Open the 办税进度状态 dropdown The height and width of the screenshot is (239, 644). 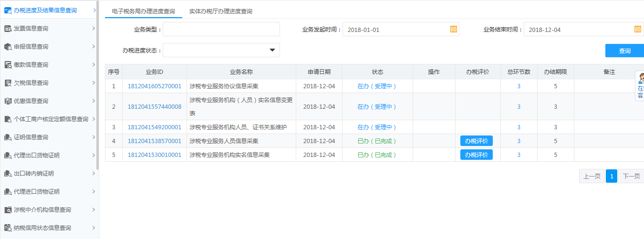coord(272,50)
